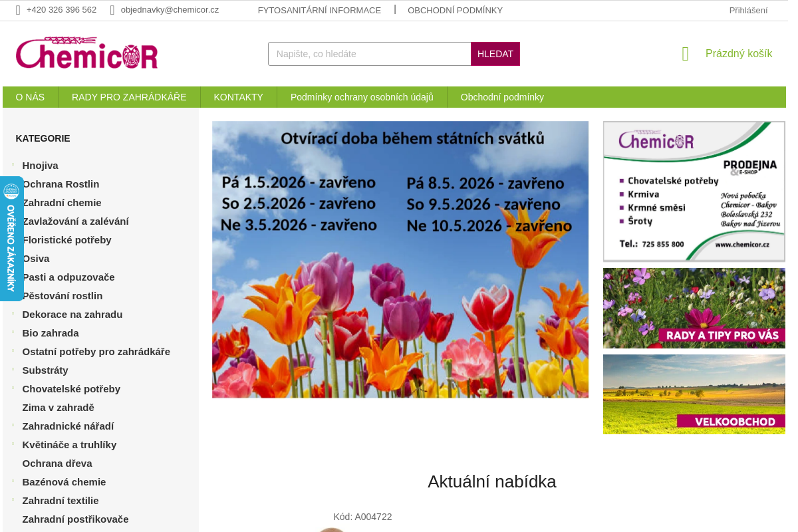Viewport: 798px width, 532px height.
Task: Open the Přihlášení login link
Action: click(747, 10)
